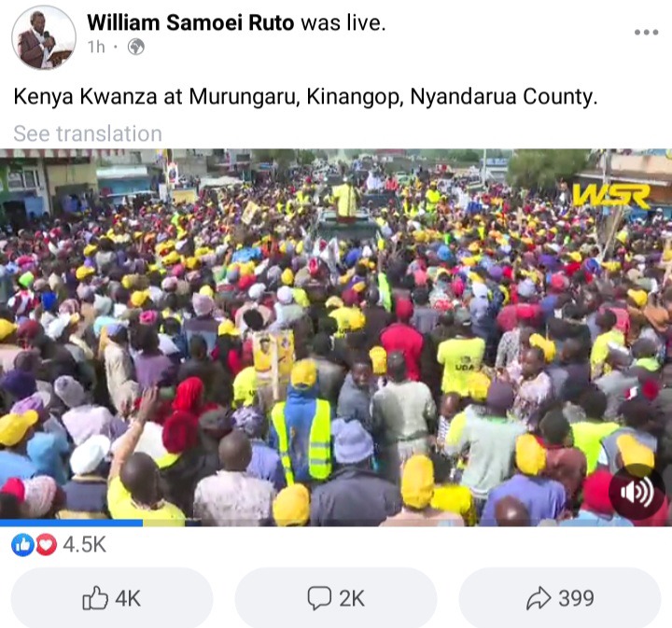The width and height of the screenshot is (672, 628).
Task: Tap the speech bubble comment icon
Action: click(x=319, y=598)
